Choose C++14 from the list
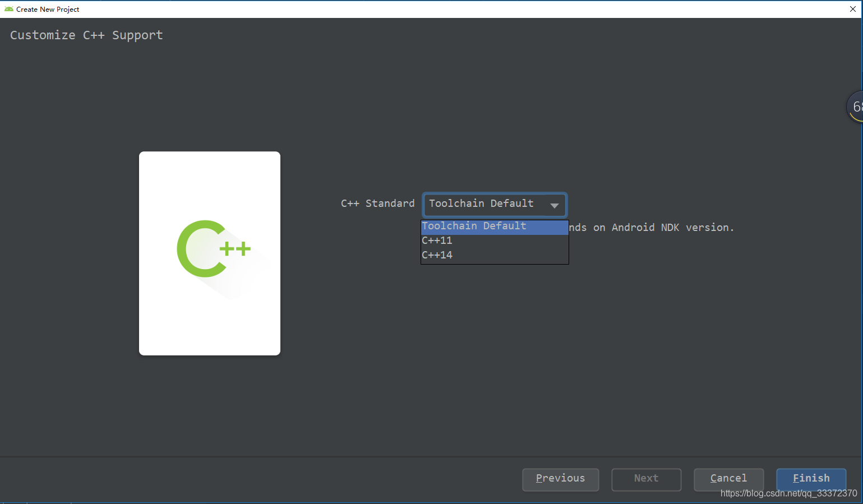 495,256
